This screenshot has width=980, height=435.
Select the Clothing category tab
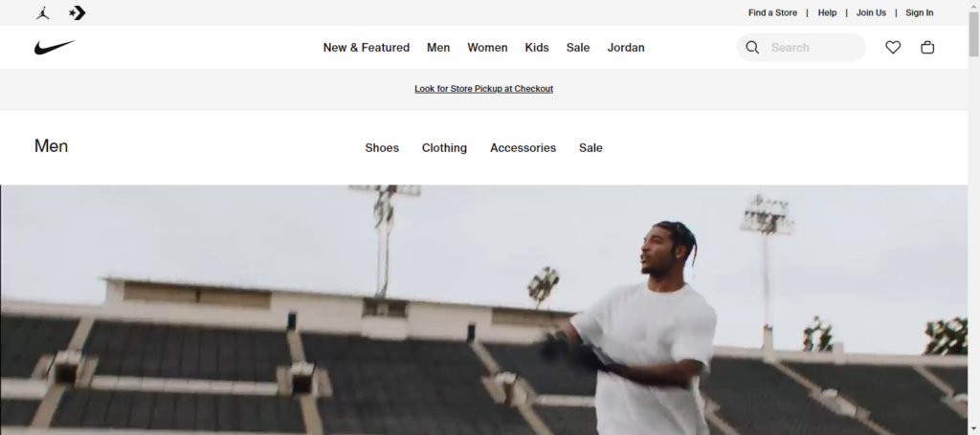[444, 148]
